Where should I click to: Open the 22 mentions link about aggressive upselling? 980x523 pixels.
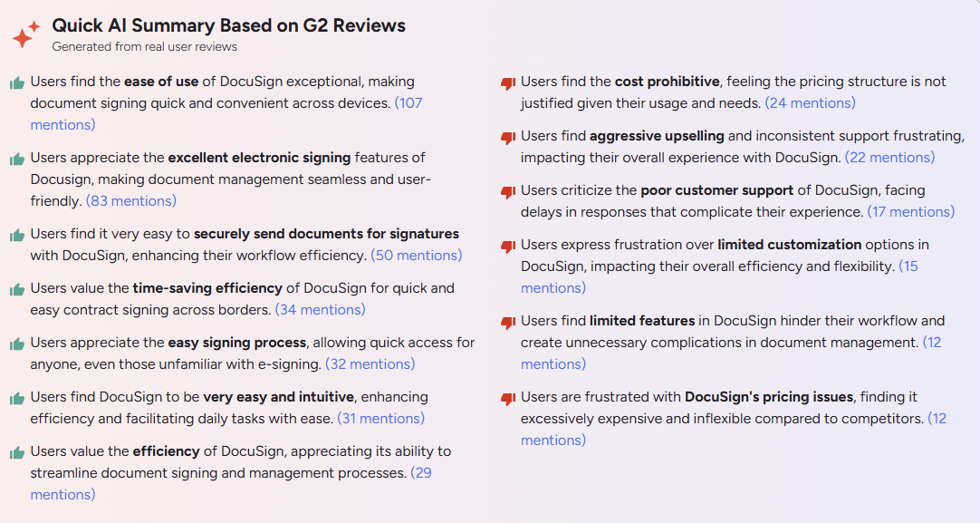pyautogui.click(x=891, y=157)
